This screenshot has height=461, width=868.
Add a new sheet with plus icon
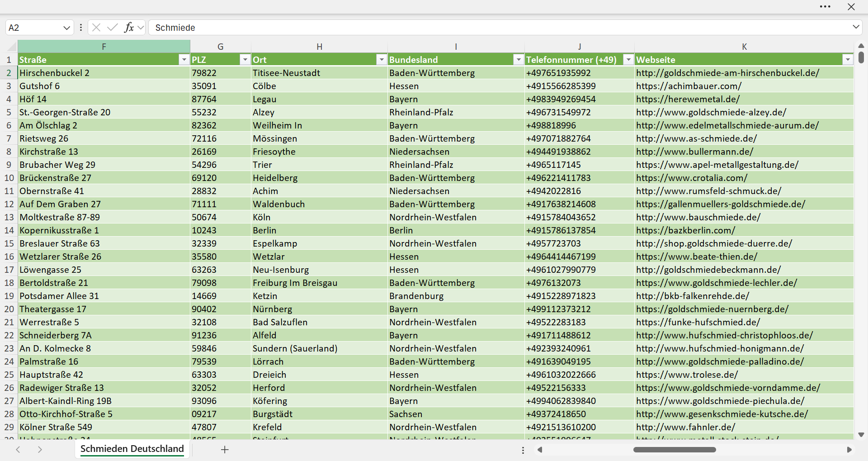(x=225, y=449)
